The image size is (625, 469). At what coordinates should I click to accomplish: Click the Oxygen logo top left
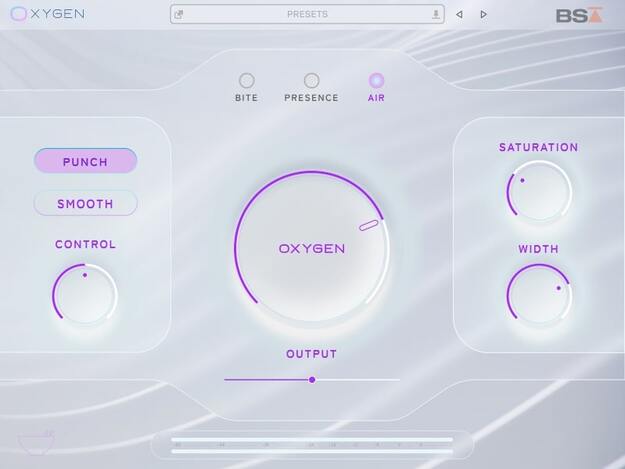[47, 14]
